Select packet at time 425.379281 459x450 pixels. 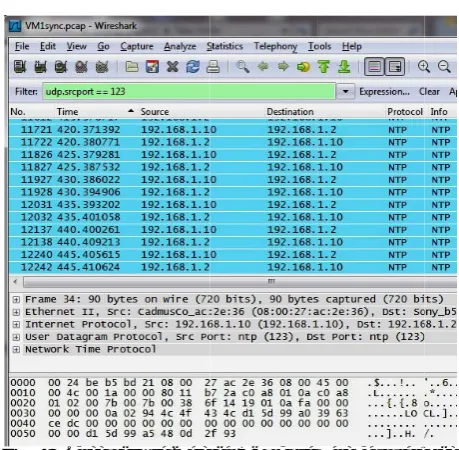[233, 155]
